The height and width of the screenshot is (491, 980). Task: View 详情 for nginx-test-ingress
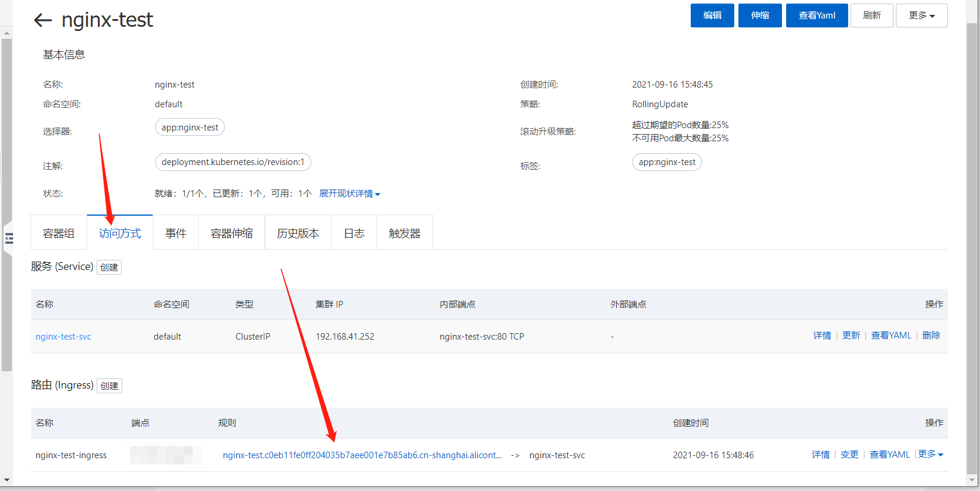(821, 455)
